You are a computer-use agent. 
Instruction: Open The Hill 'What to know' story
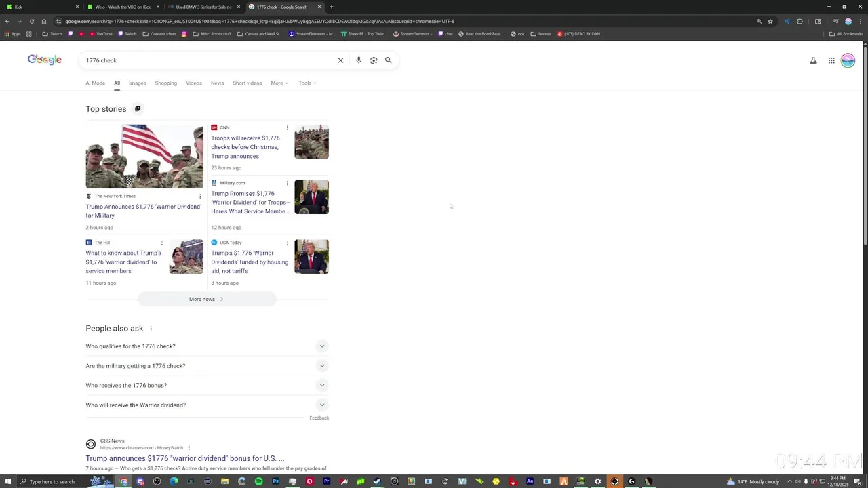point(123,262)
